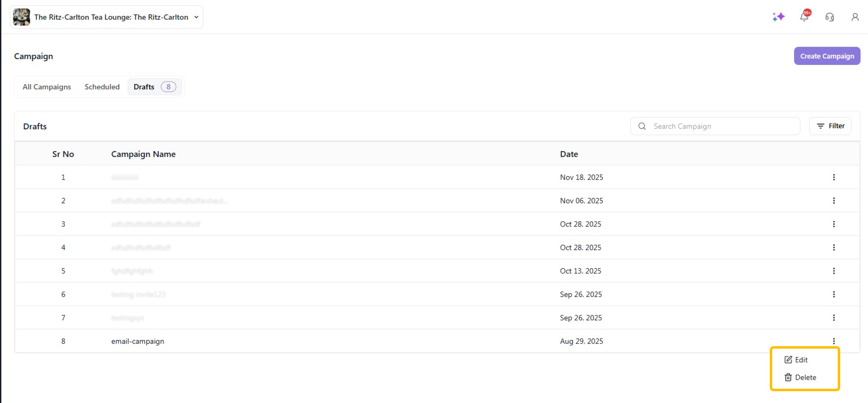Screen dimensions: 868x403
Task: Click the email-campaign name
Action: [x=137, y=341]
